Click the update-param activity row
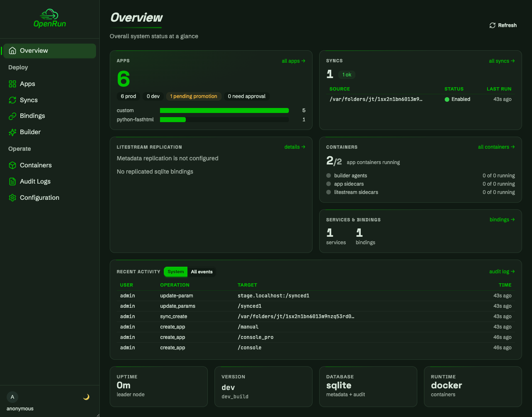This screenshot has width=532, height=417. pos(316,296)
